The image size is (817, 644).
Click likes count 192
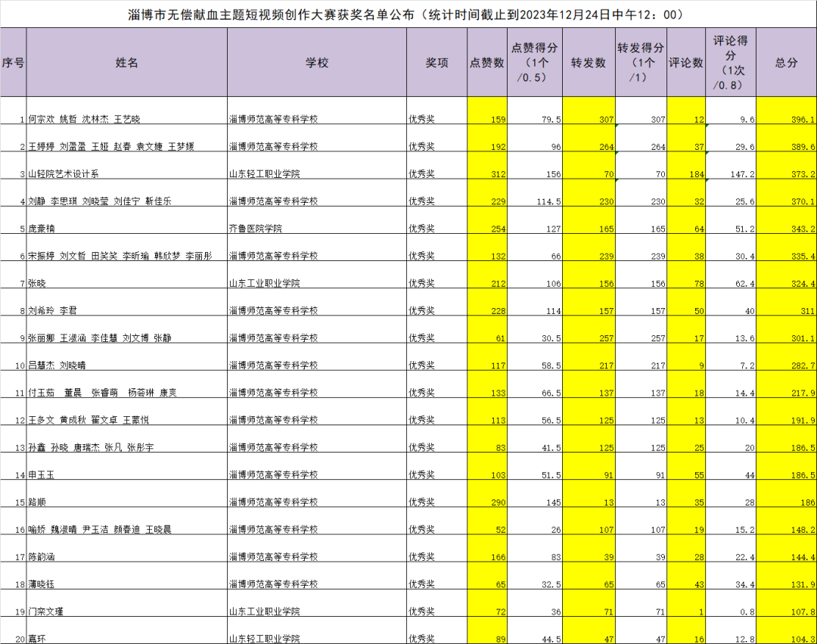click(x=487, y=138)
